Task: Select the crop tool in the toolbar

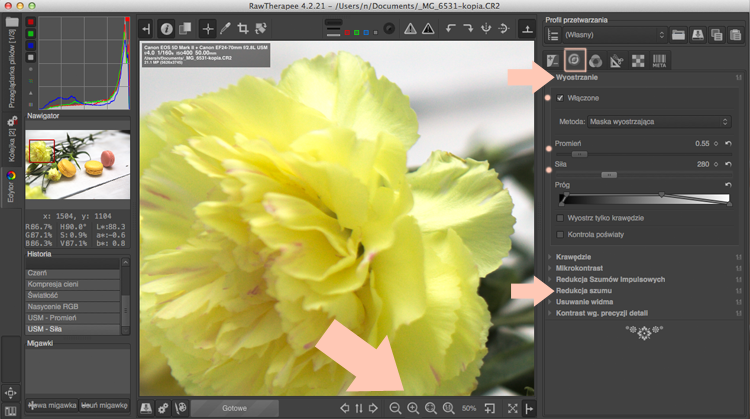Action: click(x=243, y=29)
